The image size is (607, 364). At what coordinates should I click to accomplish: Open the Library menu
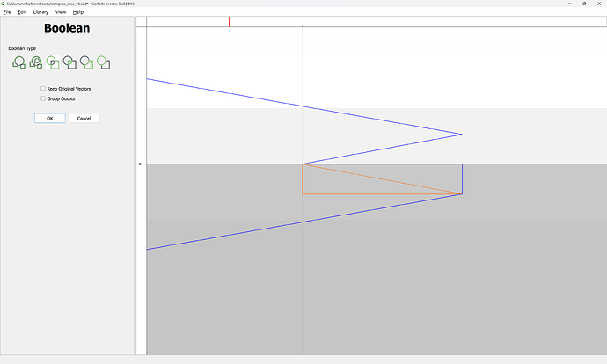40,12
